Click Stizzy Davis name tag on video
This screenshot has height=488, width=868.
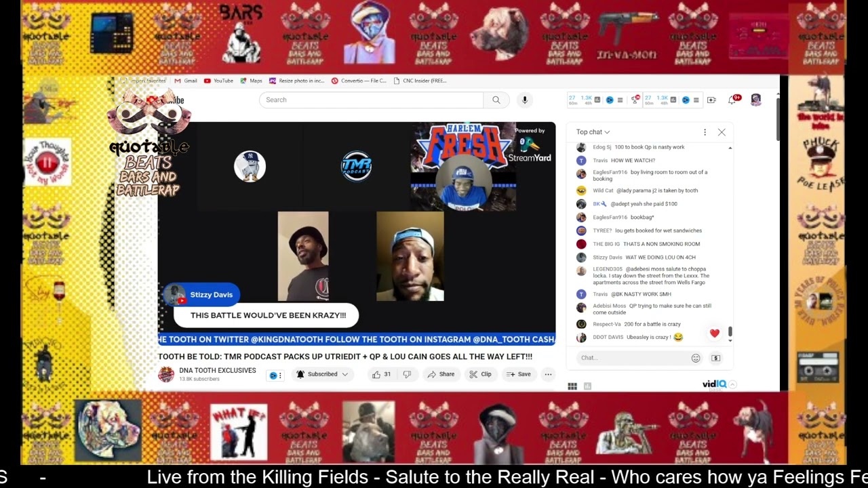tap(201, 295)
